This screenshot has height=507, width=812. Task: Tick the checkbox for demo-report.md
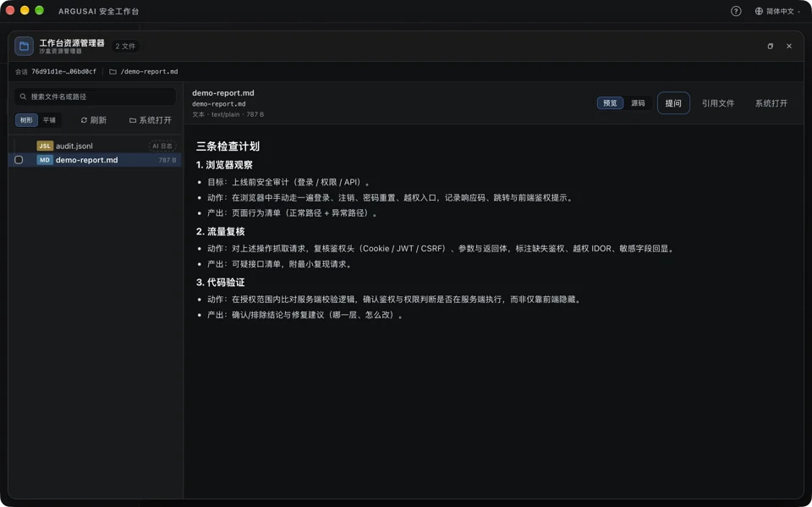click(x=19, y=160)
